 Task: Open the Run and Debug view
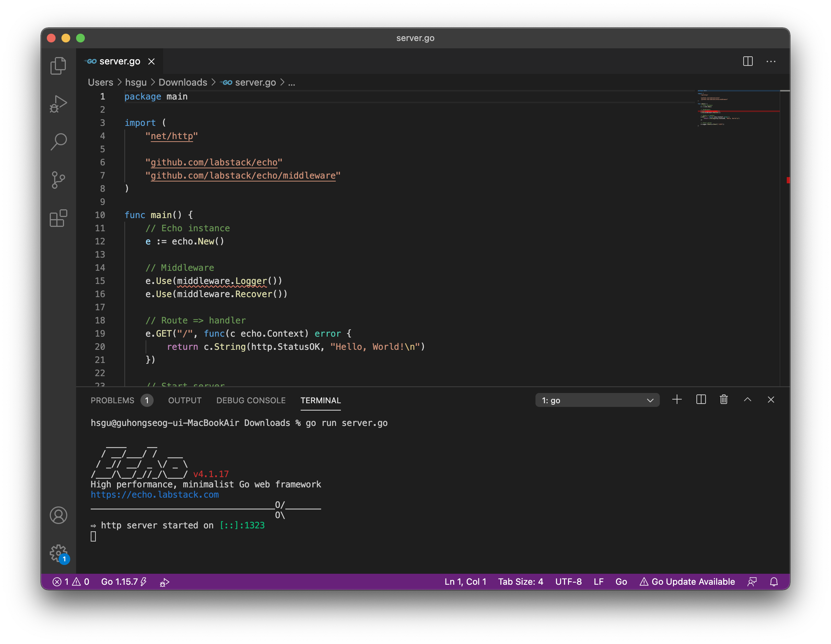tap(58, 104)
